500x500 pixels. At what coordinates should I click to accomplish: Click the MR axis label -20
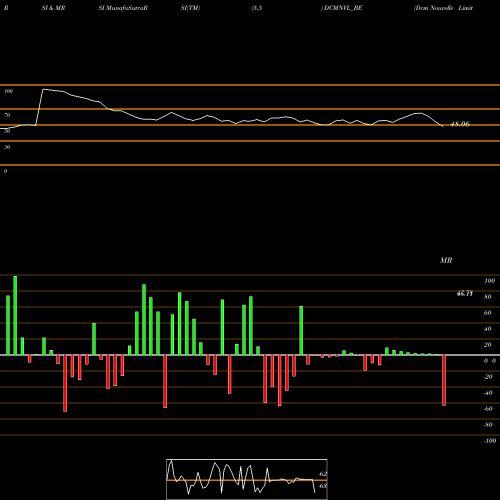488,377
